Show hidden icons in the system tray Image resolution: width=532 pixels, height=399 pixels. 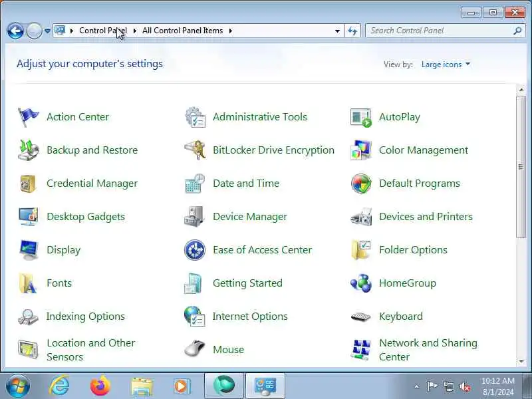click(417, 386)
